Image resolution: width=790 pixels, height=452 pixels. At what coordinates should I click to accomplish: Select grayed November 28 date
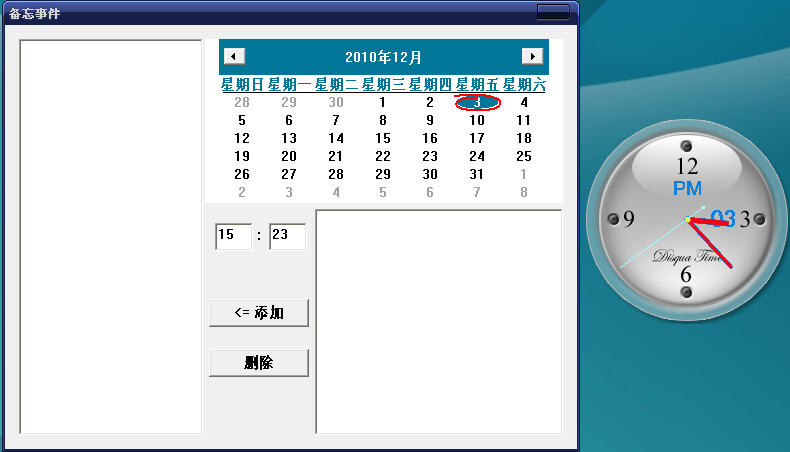(x=242, y=102)
